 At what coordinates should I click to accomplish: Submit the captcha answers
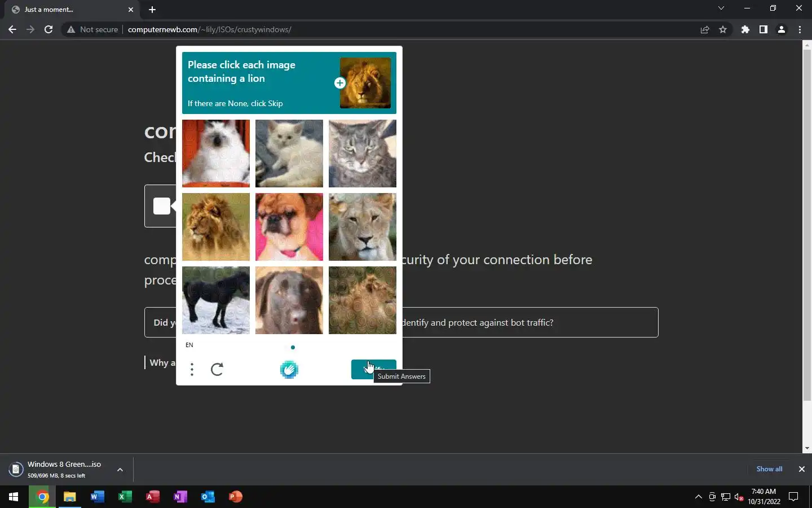[x=373, y=369]
